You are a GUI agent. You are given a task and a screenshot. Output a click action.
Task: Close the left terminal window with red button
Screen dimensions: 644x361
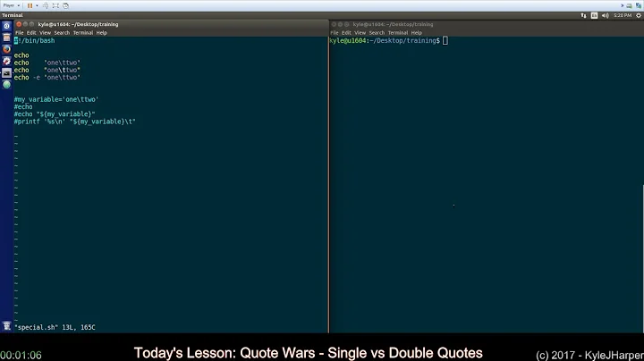[19, 24]
